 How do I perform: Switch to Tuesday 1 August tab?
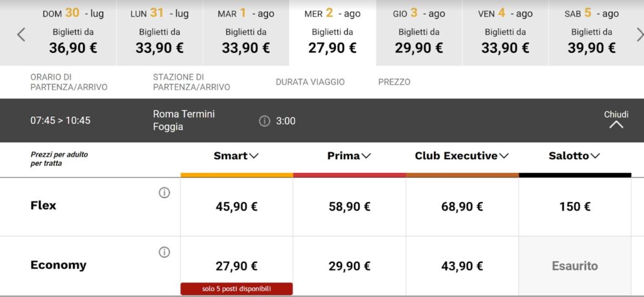click(x=246, y=33)
